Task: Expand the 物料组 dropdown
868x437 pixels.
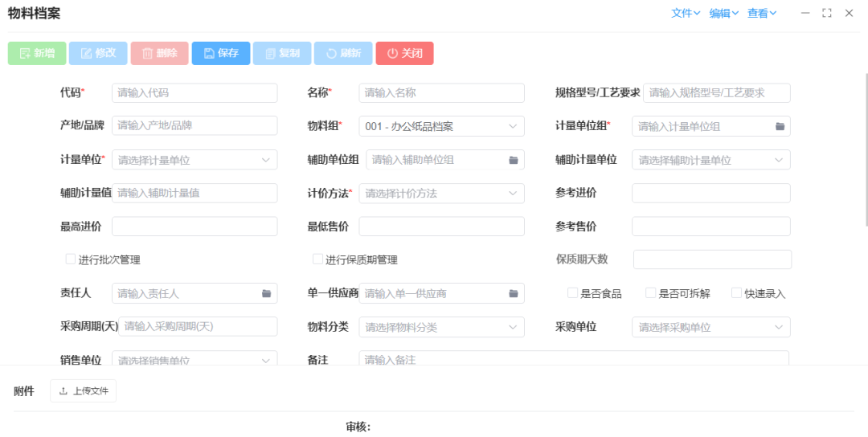Action: pos(442,126)
